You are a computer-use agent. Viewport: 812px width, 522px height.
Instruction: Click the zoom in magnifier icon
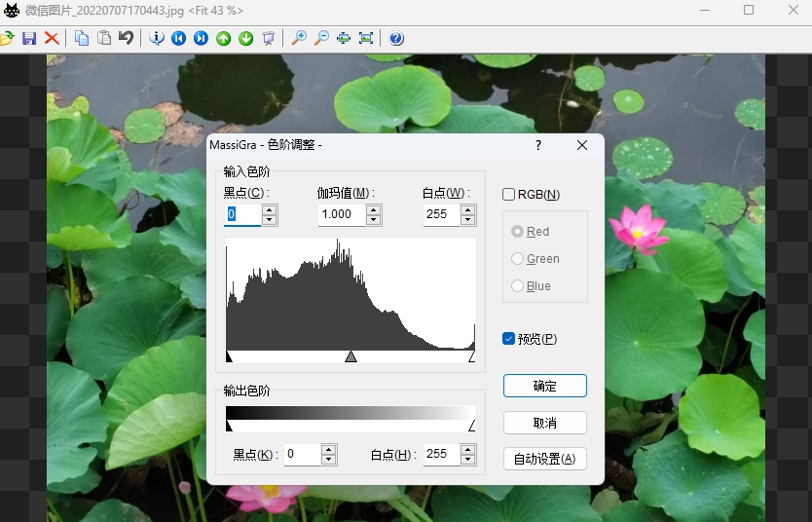click(x=299, y=38)
